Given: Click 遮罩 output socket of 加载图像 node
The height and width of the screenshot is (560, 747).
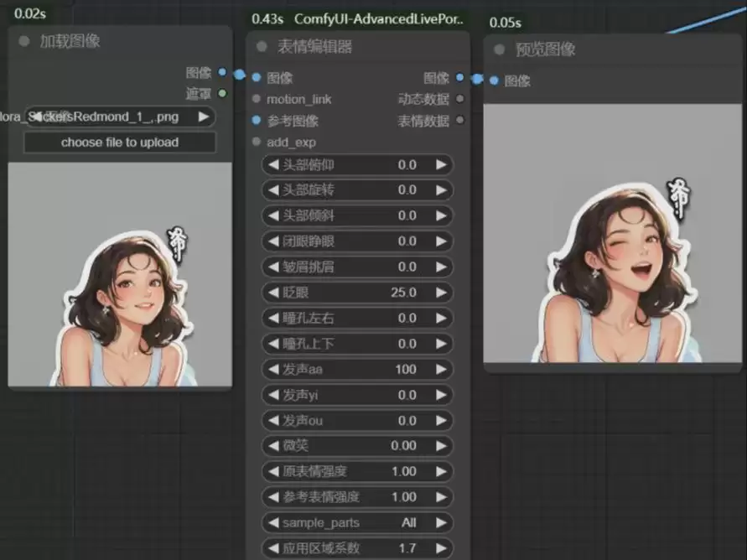Looking at the screenshot, I should click(222, 93).
